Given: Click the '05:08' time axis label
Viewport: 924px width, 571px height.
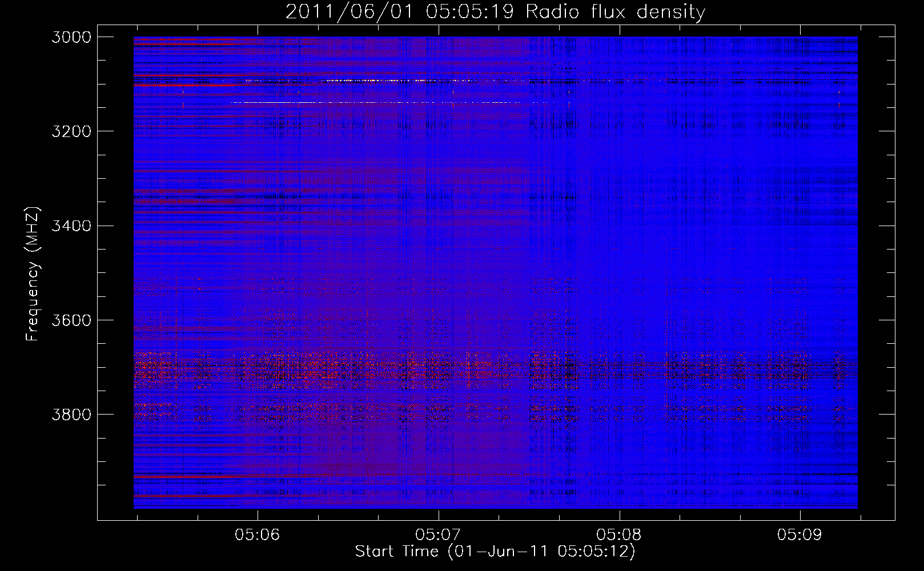Looking at the screenshot, I should pos(619,535).
